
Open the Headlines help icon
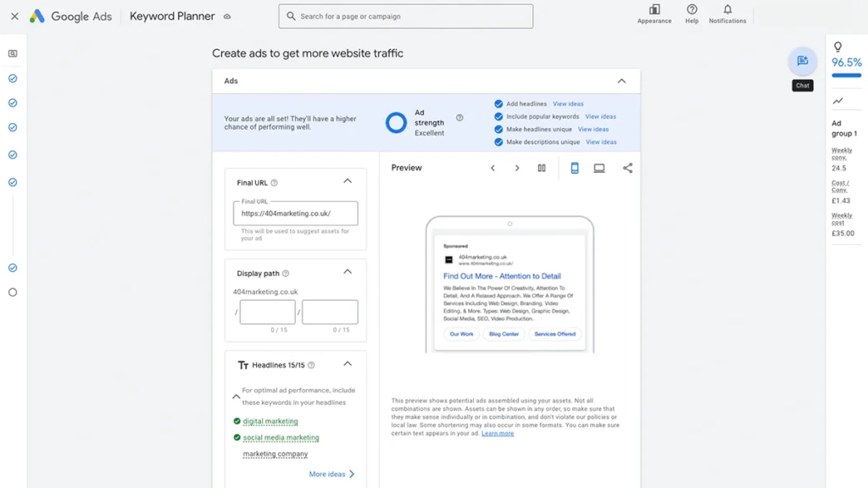click(x=311, y=365)
